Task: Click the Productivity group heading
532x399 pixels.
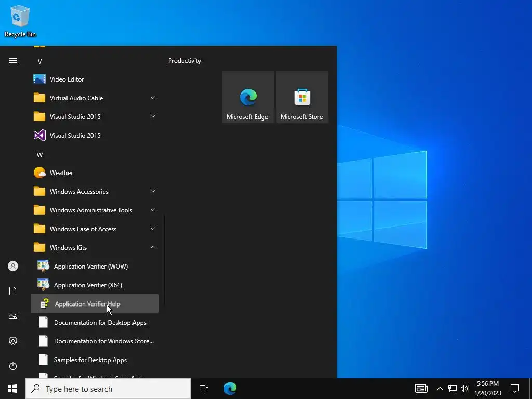Action: click(184, 61)
